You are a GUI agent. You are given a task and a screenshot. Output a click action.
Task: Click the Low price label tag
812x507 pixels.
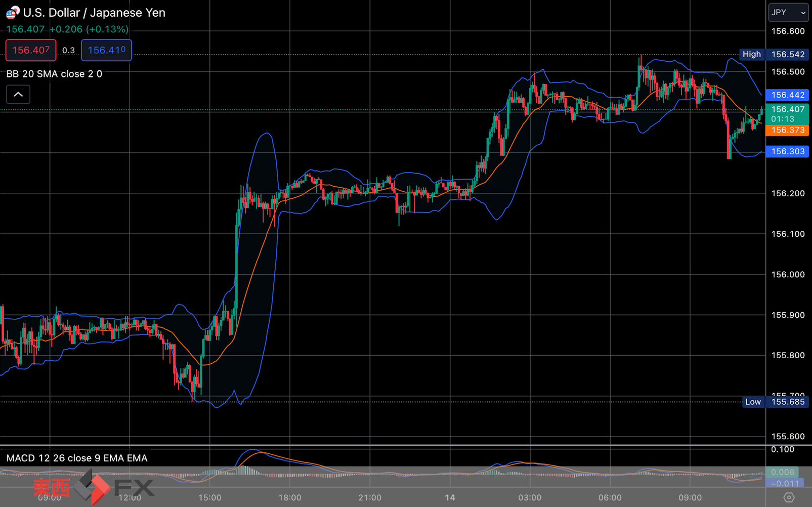tap(752, 402)
